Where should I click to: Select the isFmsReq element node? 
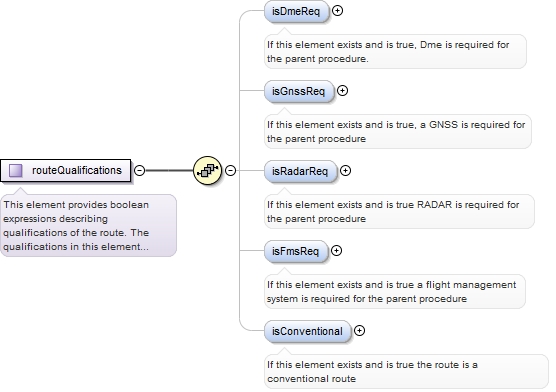(x=296, y=252)
